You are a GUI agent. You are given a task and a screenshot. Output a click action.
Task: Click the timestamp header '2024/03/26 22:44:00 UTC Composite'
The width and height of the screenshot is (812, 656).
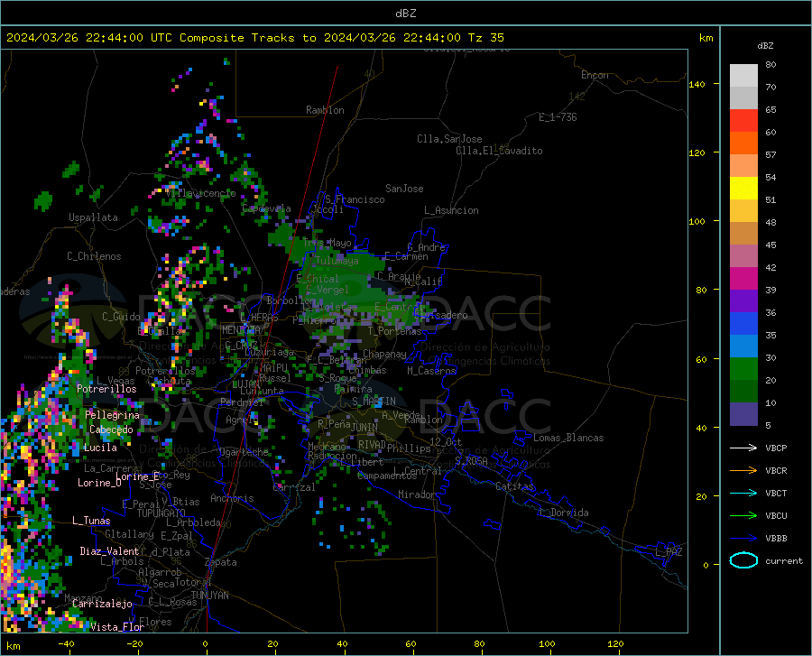point(125,38)
